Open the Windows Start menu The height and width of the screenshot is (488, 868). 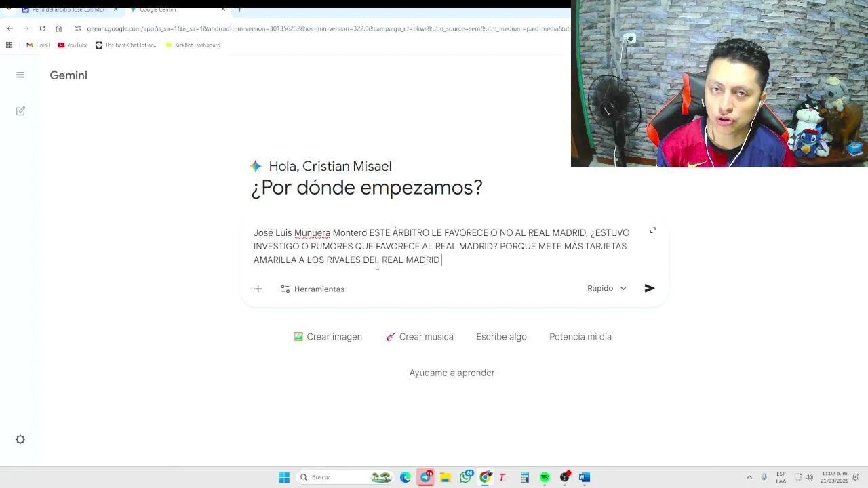tap(284, 477)
